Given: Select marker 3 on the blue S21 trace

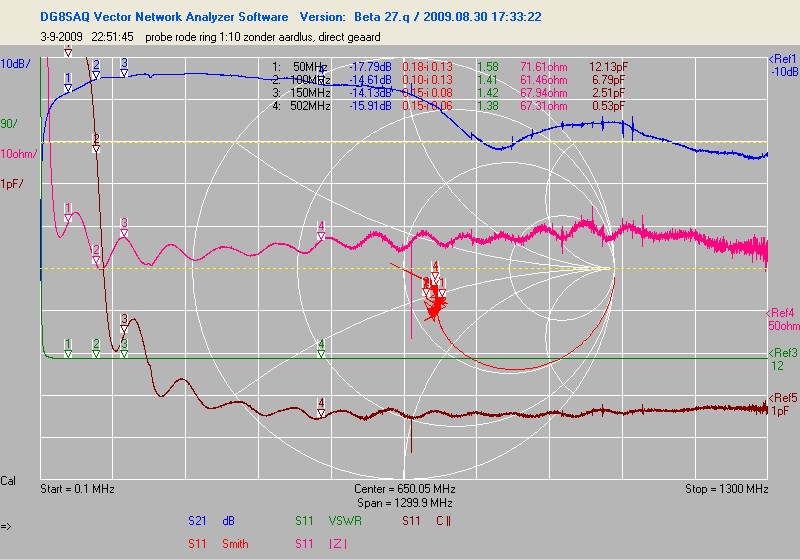Looking at the screenshot, I should tap(124, 64).
